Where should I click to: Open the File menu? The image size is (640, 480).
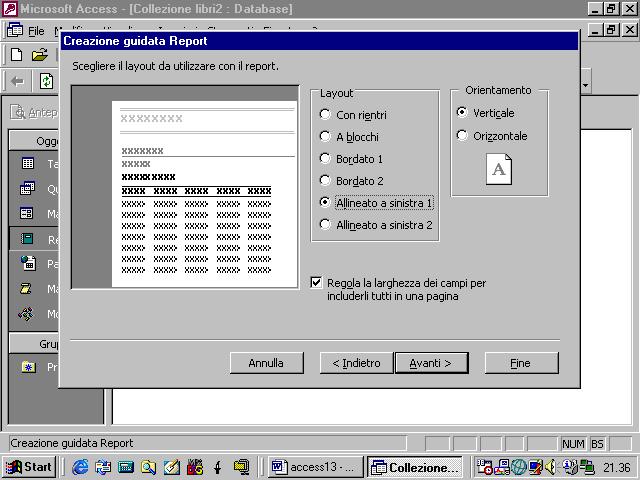(x=36, y=31)
